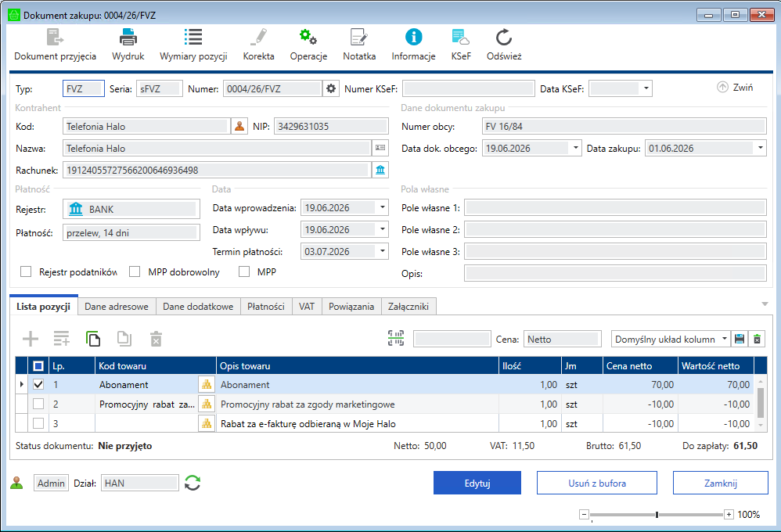The height and width of the screenshot is (532, 781).
Task: Click the contractor person icon beside Kod
Action: coord(239,126)
